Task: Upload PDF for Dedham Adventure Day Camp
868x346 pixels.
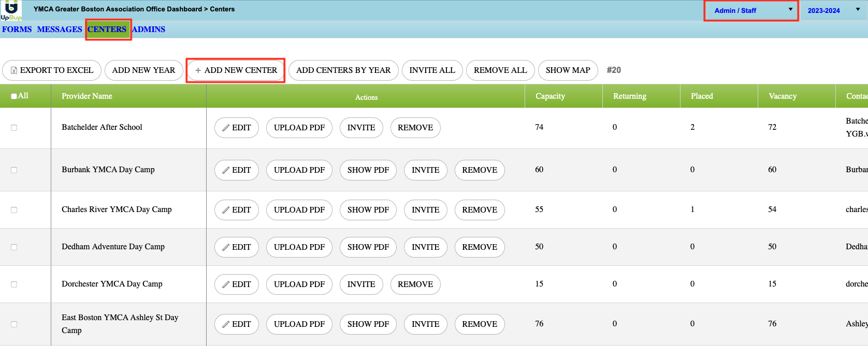Action: tap(299, 247)
